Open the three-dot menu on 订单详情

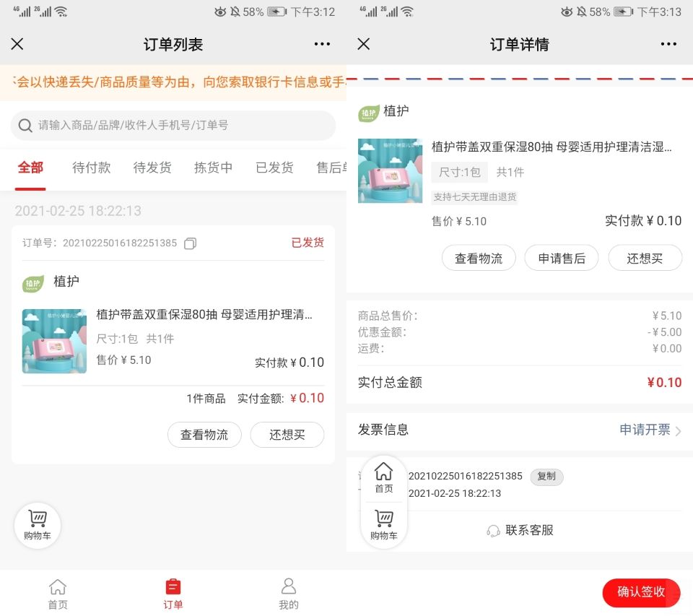coord(668,44)
